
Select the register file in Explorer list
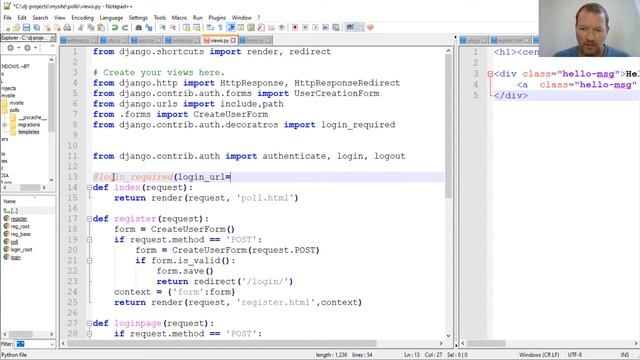coord(19,219)
